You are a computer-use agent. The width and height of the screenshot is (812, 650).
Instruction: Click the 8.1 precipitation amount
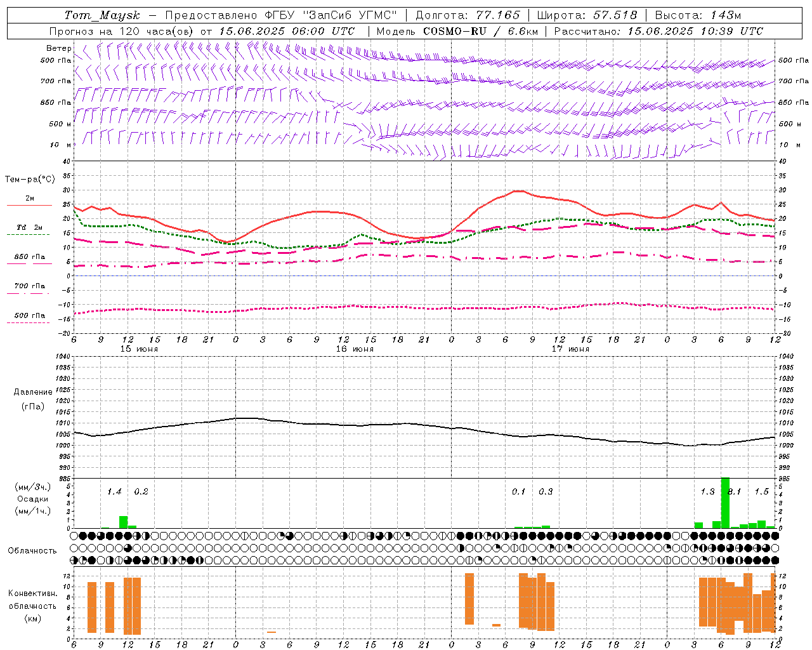point(735,491)
